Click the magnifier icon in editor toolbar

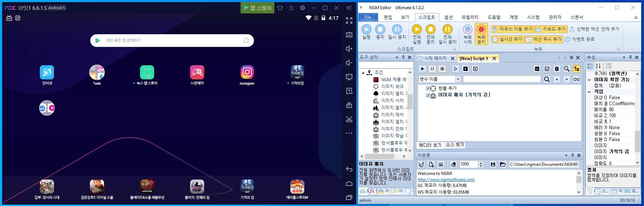pyautogui.click(x=566, y=69)
